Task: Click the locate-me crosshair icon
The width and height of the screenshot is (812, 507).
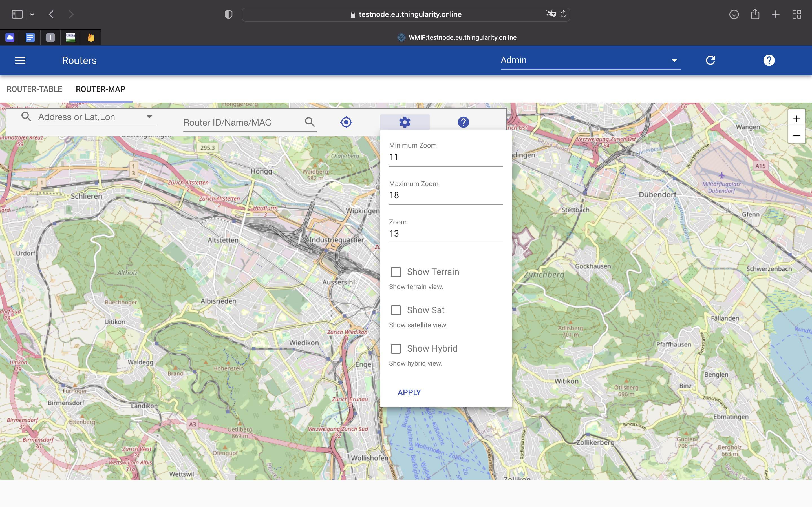Action: pos(346,122)
